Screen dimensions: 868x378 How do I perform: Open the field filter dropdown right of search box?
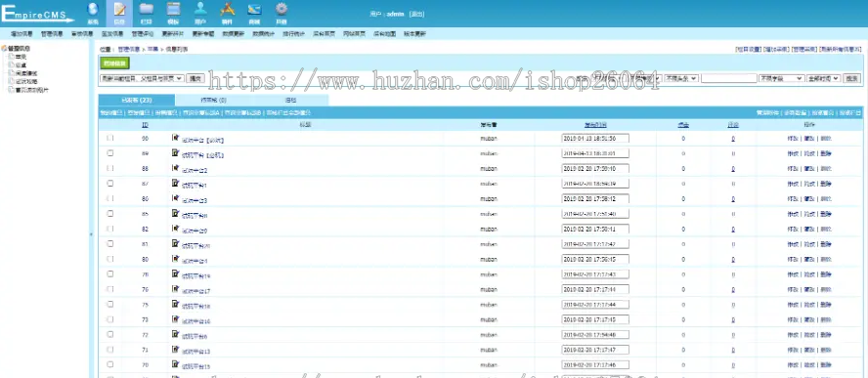tap(782, 78)
